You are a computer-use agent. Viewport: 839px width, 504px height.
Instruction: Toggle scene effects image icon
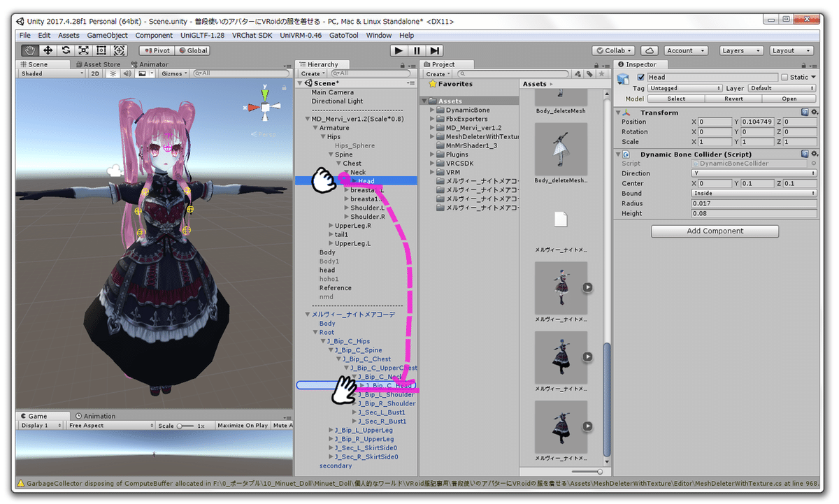pyautogui.click(x=143, y=73)
